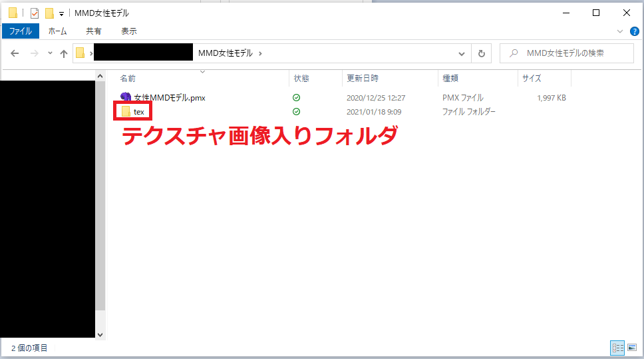
Task: Open the Quick Access Toolbar customize dropdown
Action: (62, 13)
